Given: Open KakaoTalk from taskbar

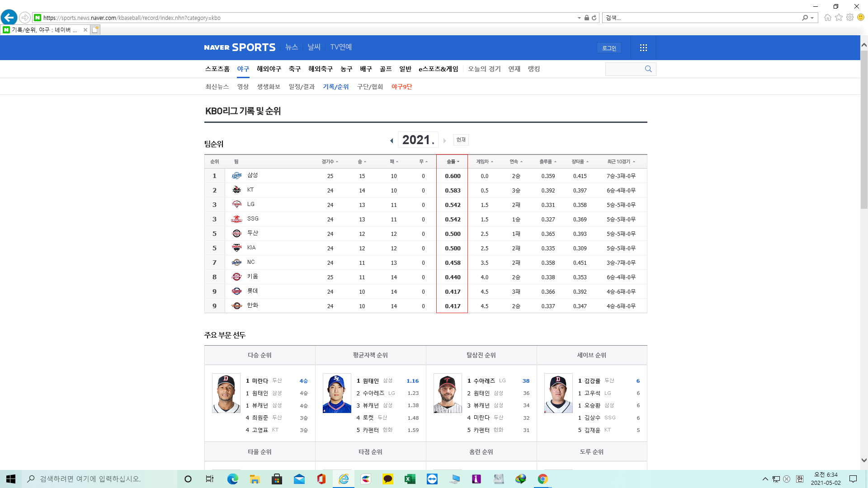Looking at the screenshot, I should click(x=387, y=479).
